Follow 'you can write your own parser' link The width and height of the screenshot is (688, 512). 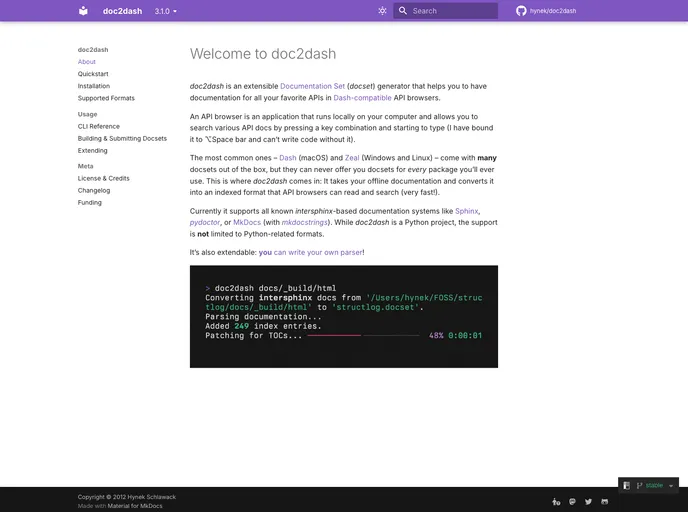pos(311,253)
